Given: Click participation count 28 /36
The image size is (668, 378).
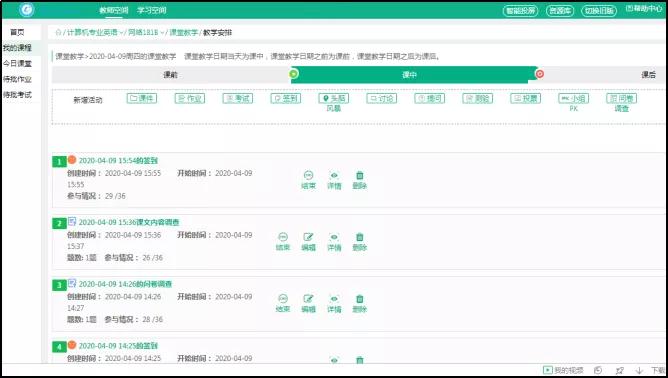Looking at the screenshot, I should point(153,320).
